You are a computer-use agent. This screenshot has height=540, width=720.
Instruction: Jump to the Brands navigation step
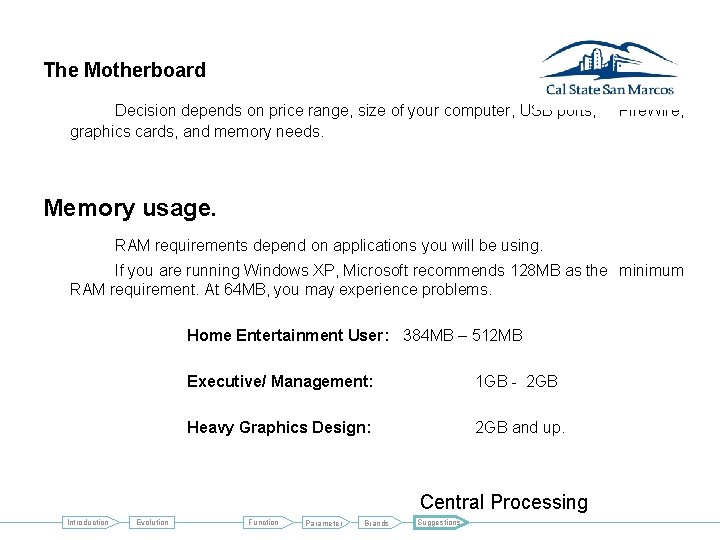click(379, 523)
